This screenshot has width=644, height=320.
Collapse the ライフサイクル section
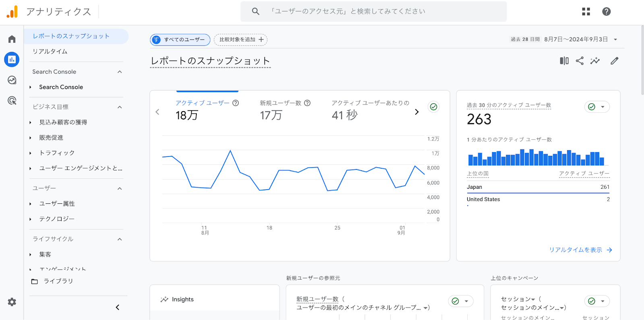click(120, 239)
